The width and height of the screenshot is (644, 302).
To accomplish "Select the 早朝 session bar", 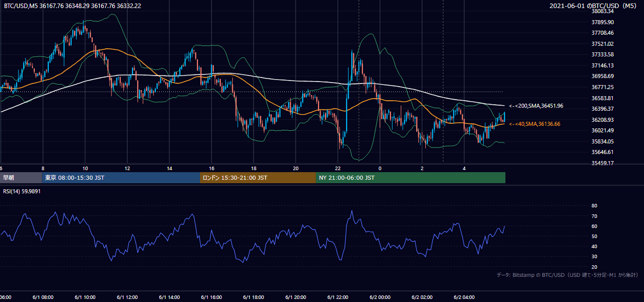I will (21, 178).
